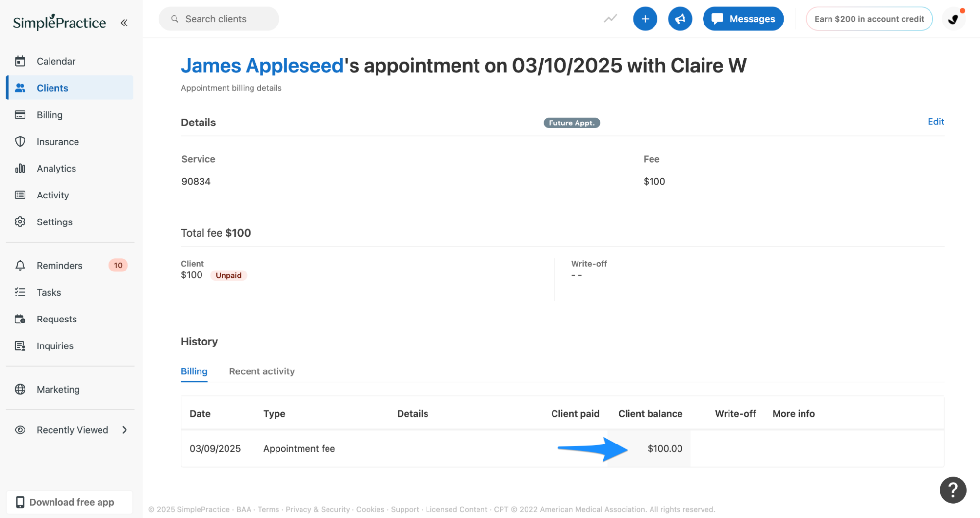The image size is (980, 518).
Task: Open Activity in the sidebar
Action: [70, 195]
